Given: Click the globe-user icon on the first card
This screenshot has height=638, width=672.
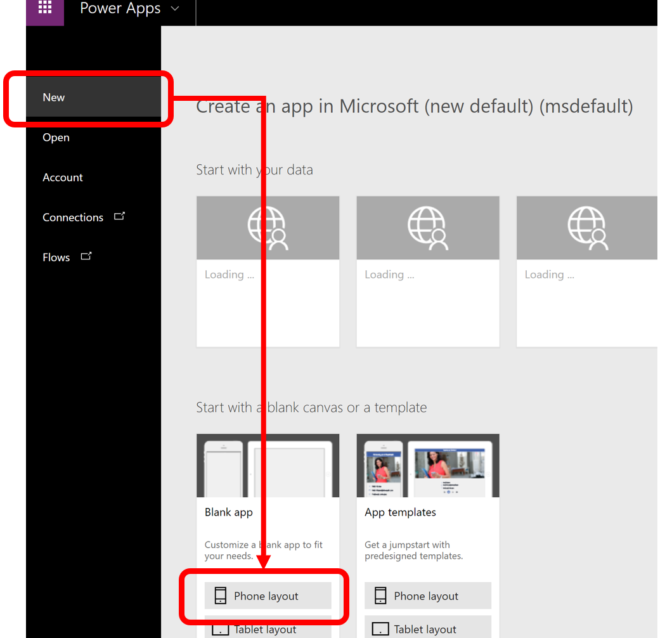Looking at the screenshot, I should tap(268, 228).
